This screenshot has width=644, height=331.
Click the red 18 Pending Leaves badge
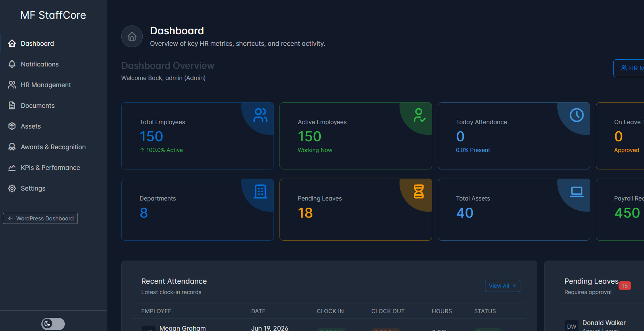625,286
